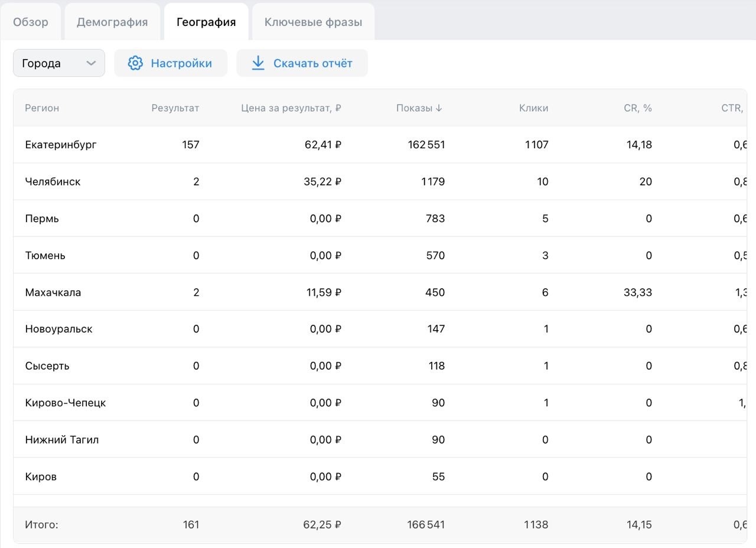The image size is (756, 548).
Task: Switch to the Демография tab
Action: pos(112,22)
